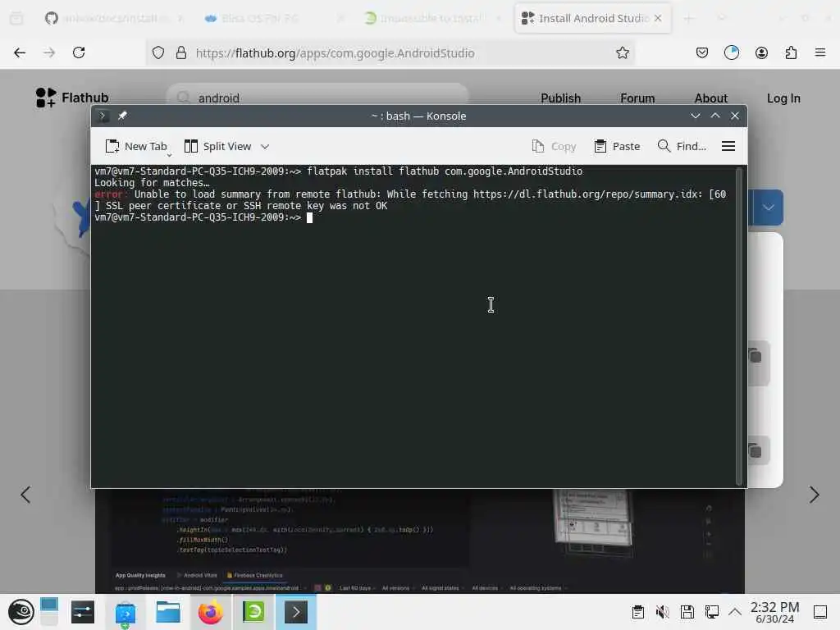Click the Firefox recent browsing icon at far left of tab bar
Viewport: 840px width, 630px height.
(16, 19)
